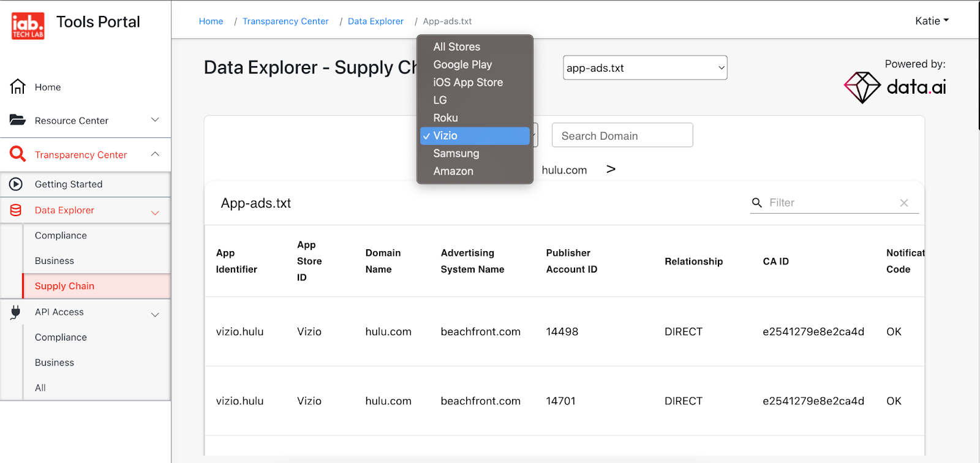Open the app-ads.txt file type dropdown
The width and height of the screenshot is (980, 463).
645,68
